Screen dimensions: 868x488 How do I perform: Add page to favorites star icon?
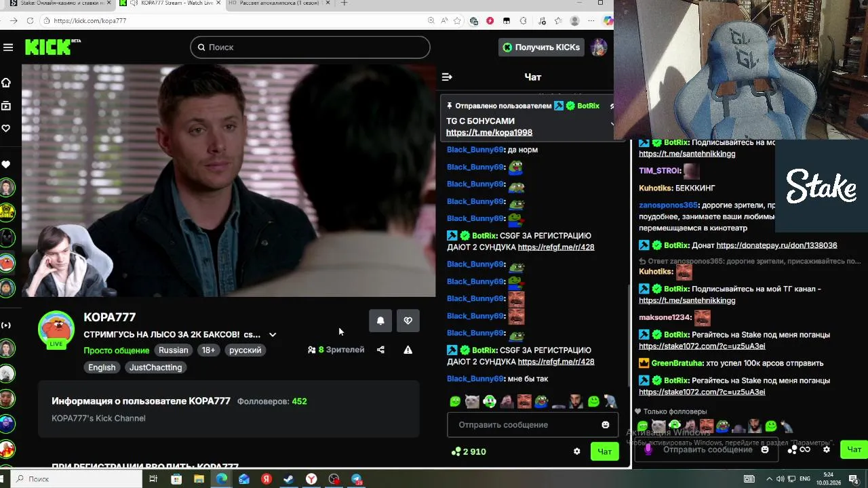pos(458,21)
